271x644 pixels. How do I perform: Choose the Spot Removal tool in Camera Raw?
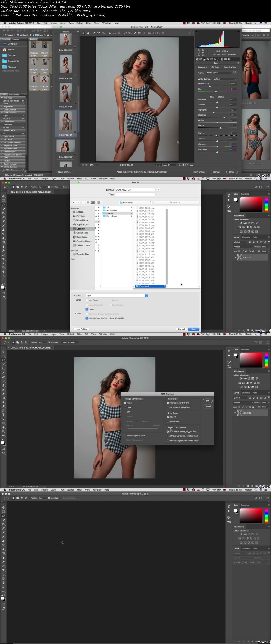click(125, 33)
